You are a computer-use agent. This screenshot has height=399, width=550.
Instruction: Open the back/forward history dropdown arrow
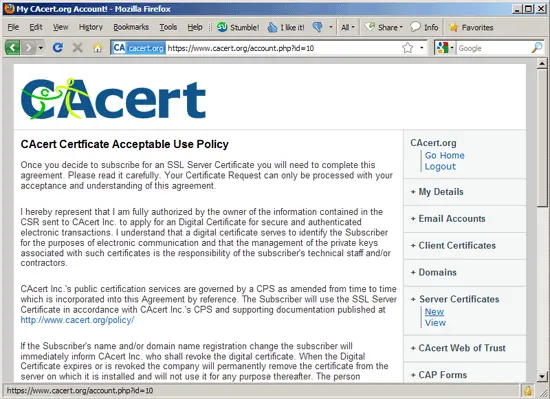coord(41,47)
